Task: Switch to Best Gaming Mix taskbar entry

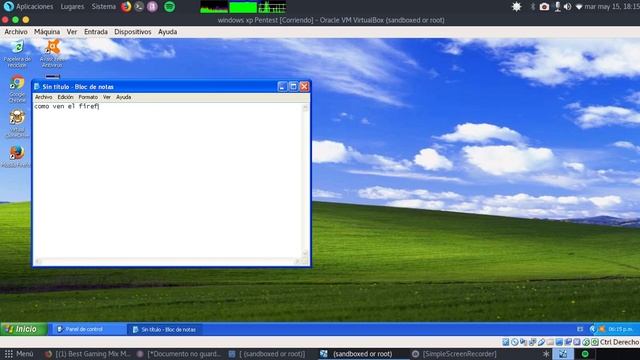Action: 87,354
